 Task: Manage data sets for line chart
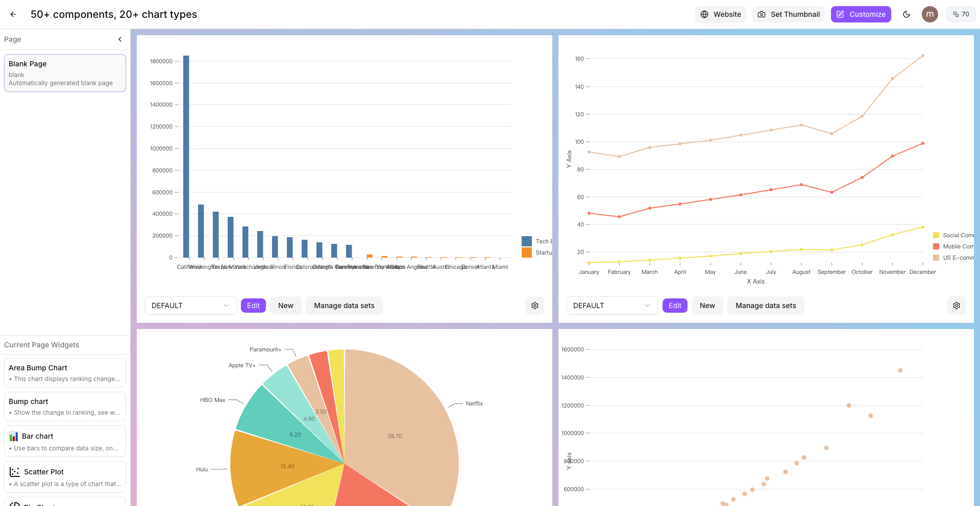coord(766,306)
